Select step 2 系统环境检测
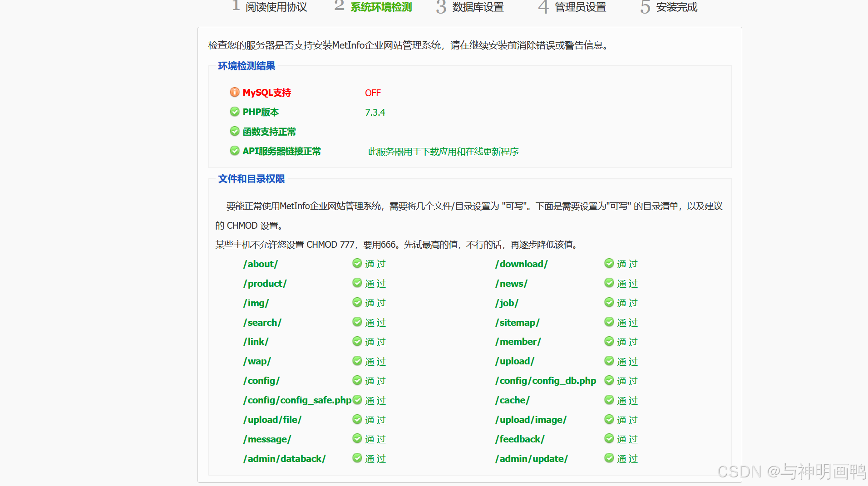The width and height of the screenshot is (868, 486). pos(373,7)
